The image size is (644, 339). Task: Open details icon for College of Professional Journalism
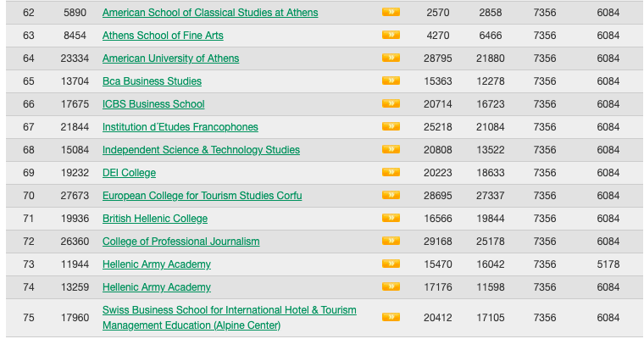(391, 241)
